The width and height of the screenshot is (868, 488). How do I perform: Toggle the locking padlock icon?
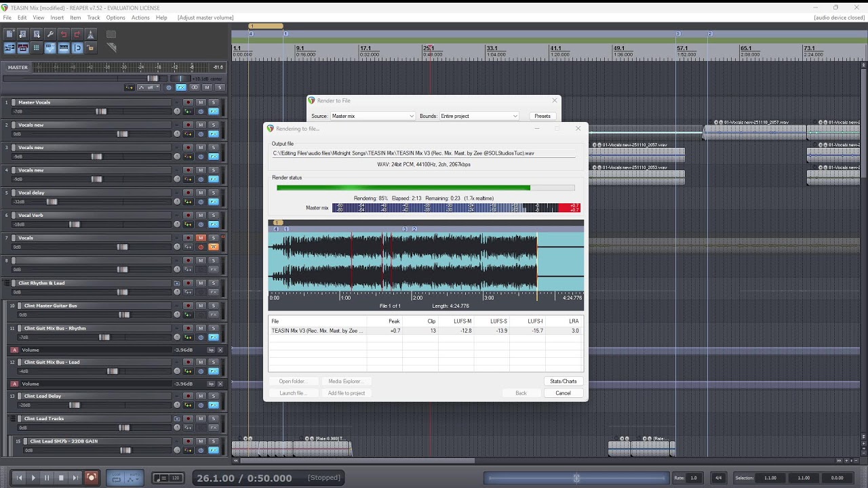click(x=91, y=47)
